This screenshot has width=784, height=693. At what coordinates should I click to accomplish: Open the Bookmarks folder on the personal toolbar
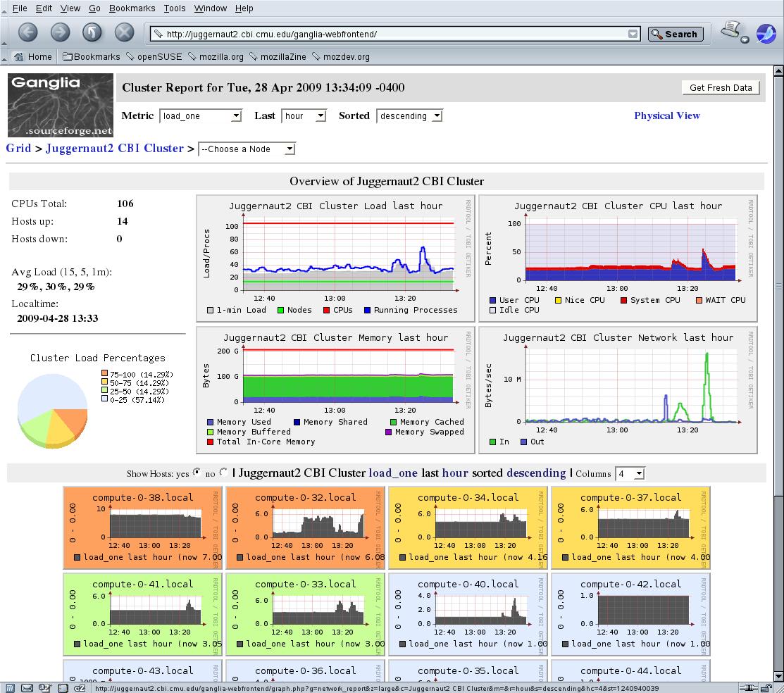coord(92,56)
